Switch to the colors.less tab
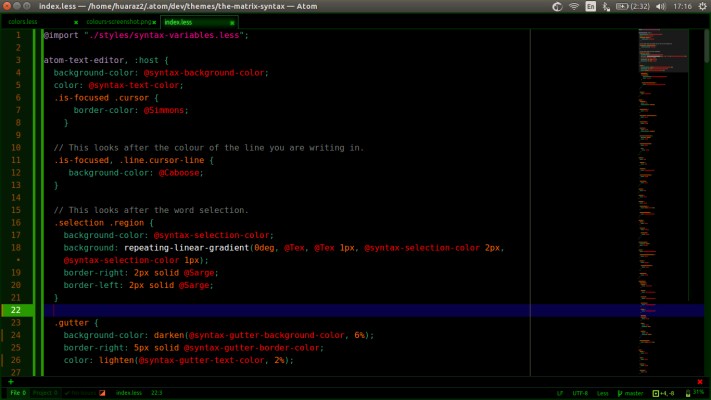Viewport: 711px width, 400px height. click(25, 20)
